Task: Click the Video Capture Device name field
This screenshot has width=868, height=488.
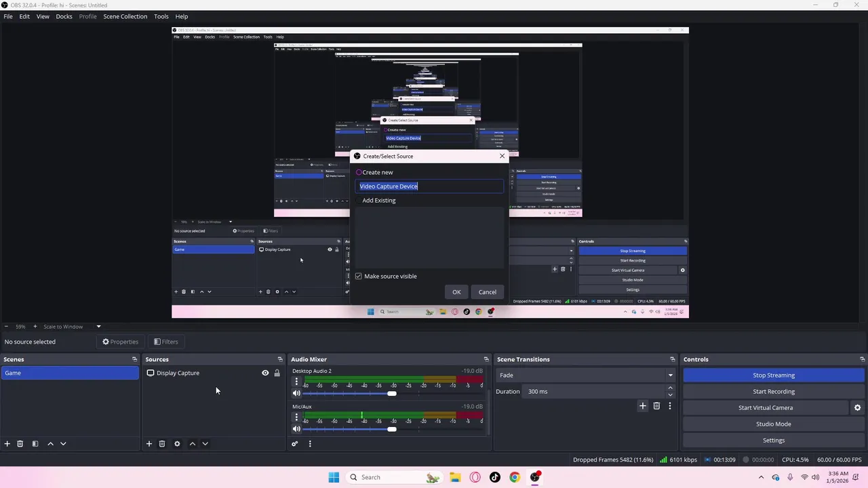Action: [x=430, y=186]
